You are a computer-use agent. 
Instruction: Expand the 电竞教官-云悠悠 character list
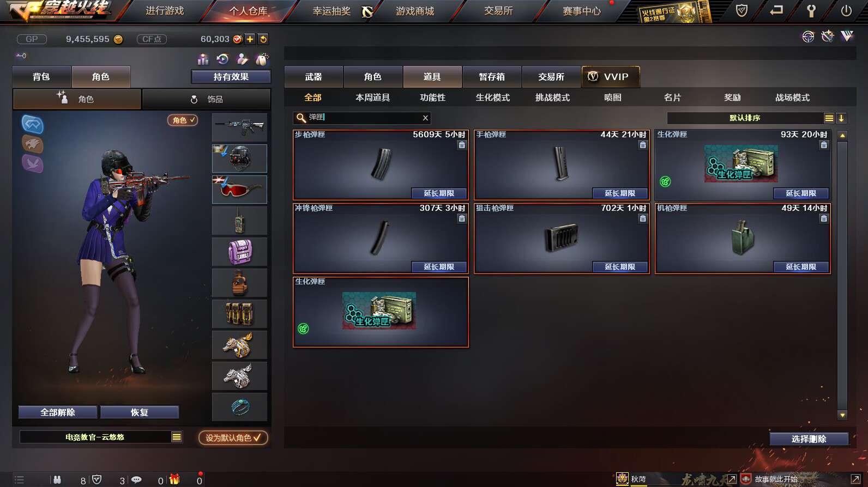[x=177, y=437]
